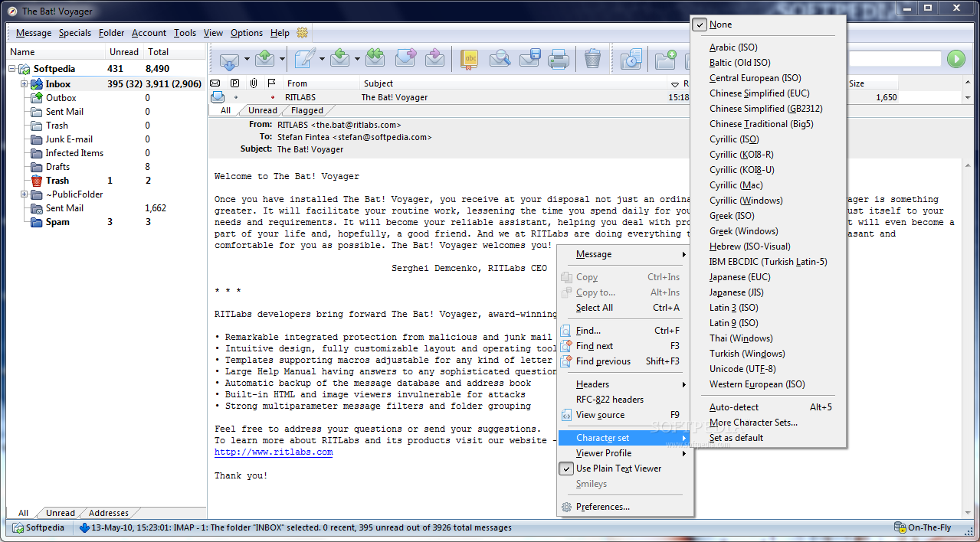Open More Character Sets...
This screenshot has width=980, height=542.
coord(769,423)
